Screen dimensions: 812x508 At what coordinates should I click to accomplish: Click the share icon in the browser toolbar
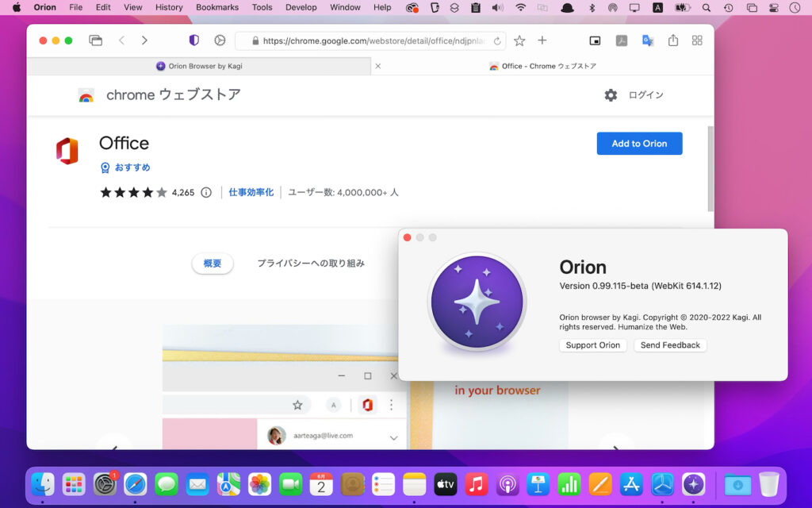coord(673,40)
